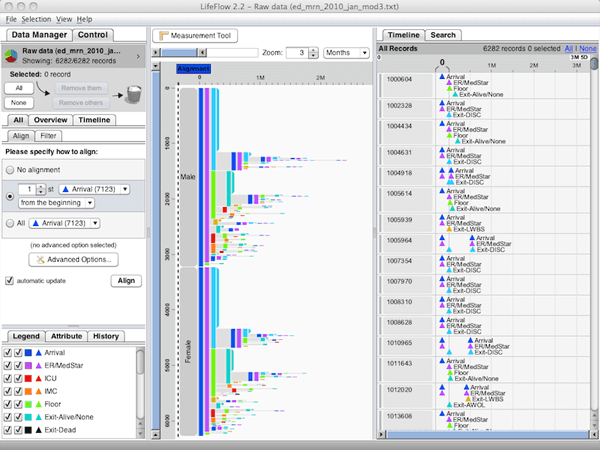The width and height of the screenshot is (600, 450).
Task: Click the overview slider left arrow button
Action: click(x=156, y=52)
